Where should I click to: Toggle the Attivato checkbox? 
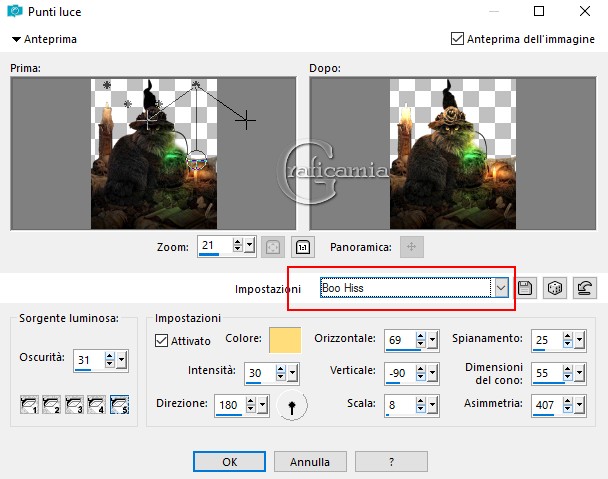161,341
